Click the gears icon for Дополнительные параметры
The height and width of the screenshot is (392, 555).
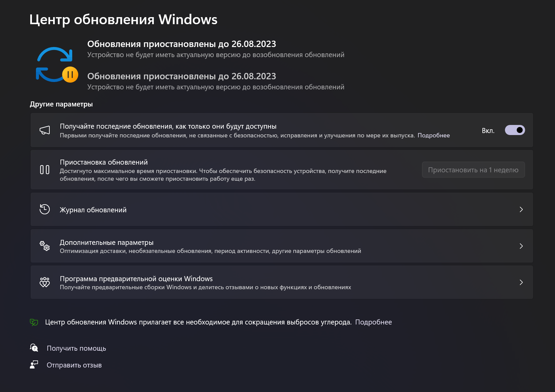45,246
